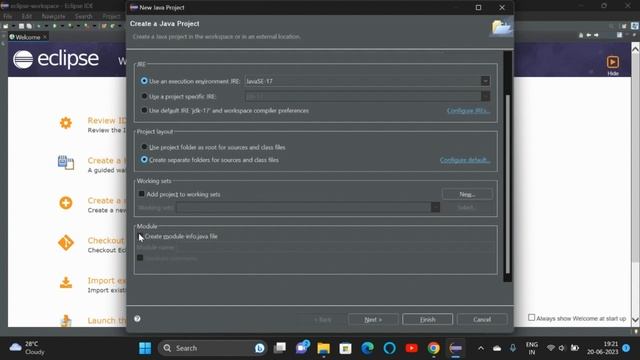Click the Task View icon in taskbar
The width and height of the screenshot is (640, 360).
280,348
